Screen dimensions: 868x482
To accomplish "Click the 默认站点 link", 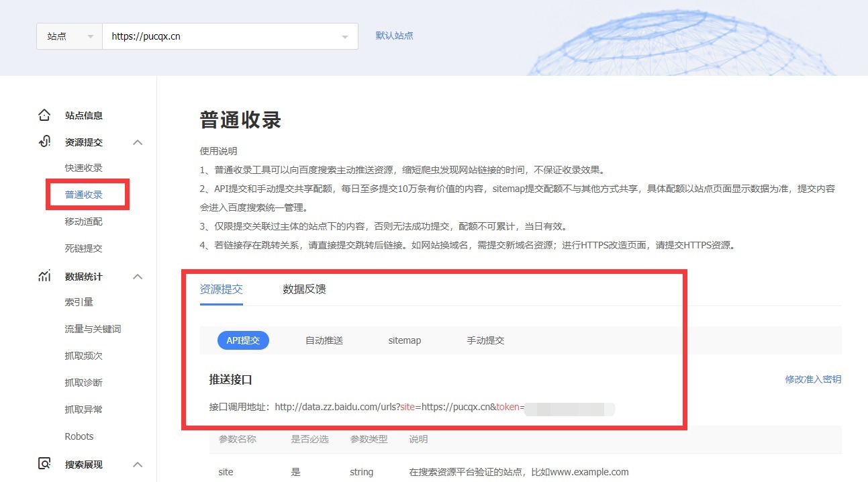I will 394,36.
